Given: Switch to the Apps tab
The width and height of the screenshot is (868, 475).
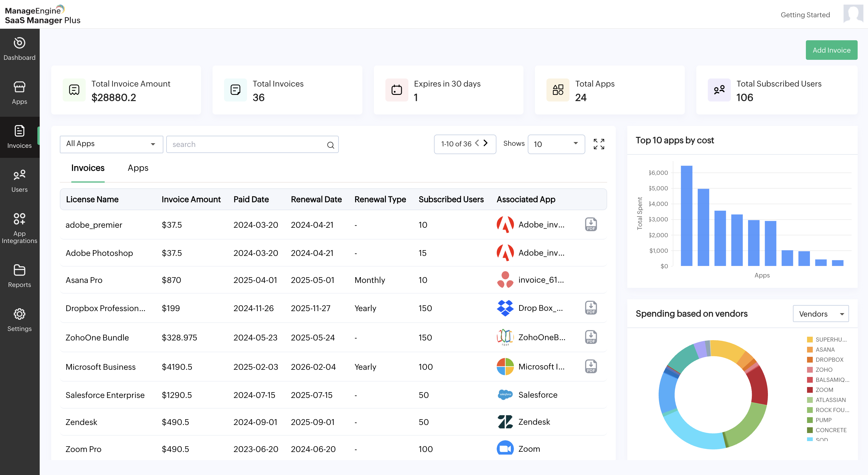Looking at the screenshot, I should click(138, 168).
